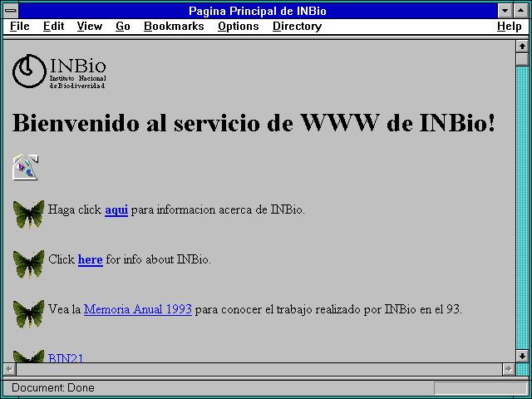The width and height of the screenshot is (532, 399).
Task: Click the 'Pagina Principal de INBio' title bar
Action: point(258,11)
